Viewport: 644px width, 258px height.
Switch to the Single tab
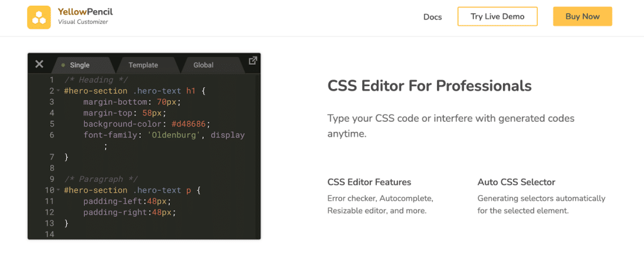[x=82, y=65]
